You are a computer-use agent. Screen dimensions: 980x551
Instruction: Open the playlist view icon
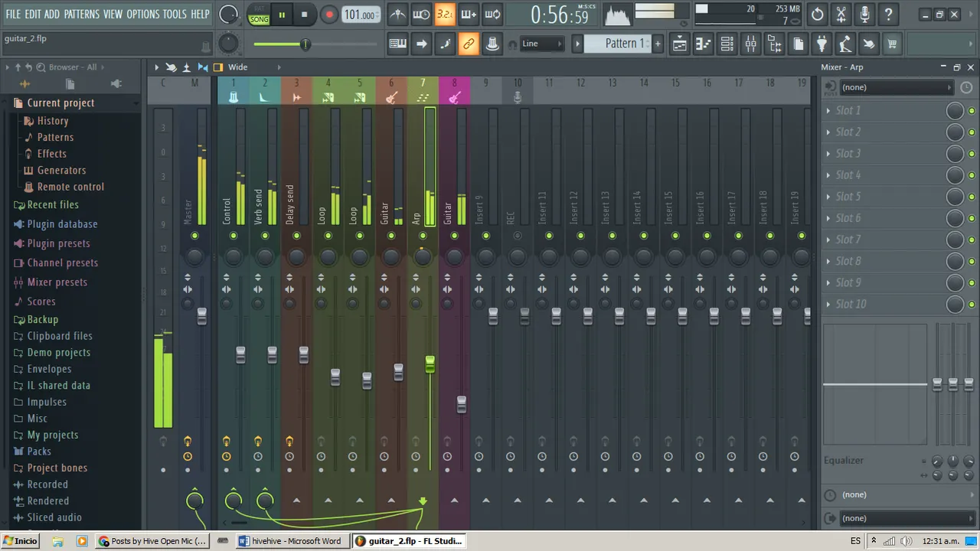(679, 44)
